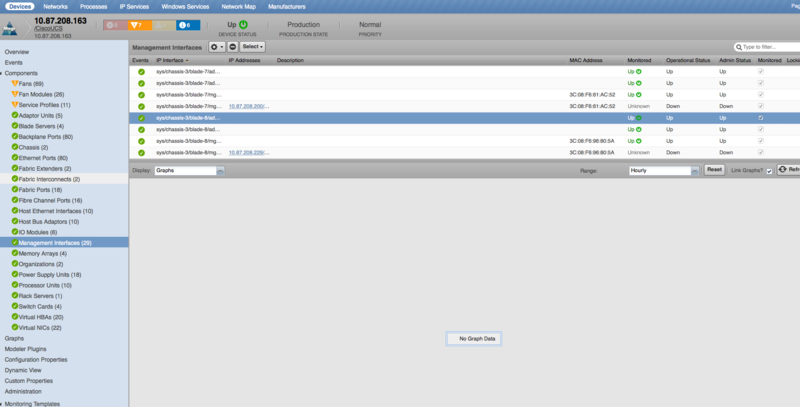Click the warning icon beside Fan Modules
Screen dimensions: 800x407
point(15,94)
